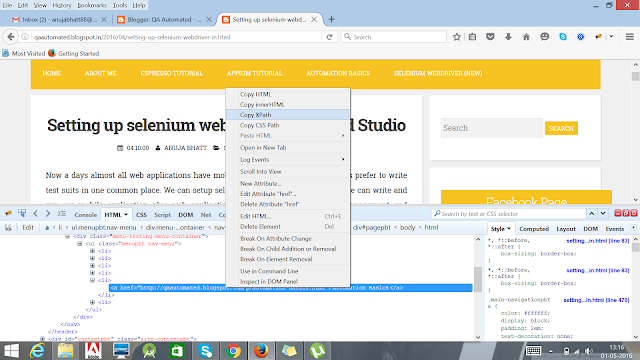Open Skype from the taskbar

[205, 351]
